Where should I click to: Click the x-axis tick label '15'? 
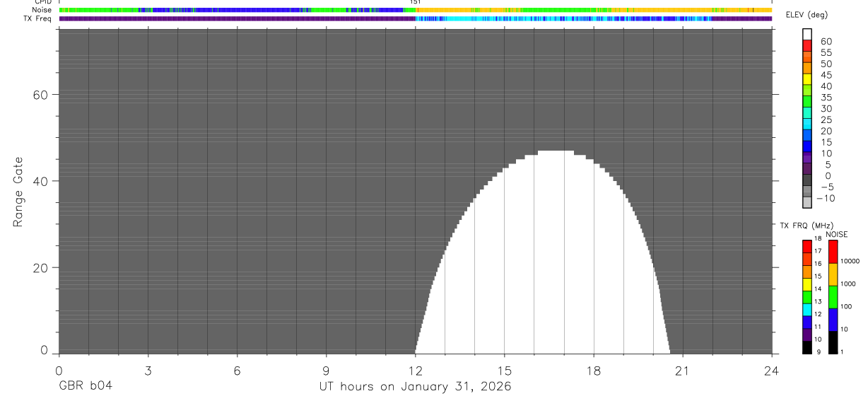[505, 371]
